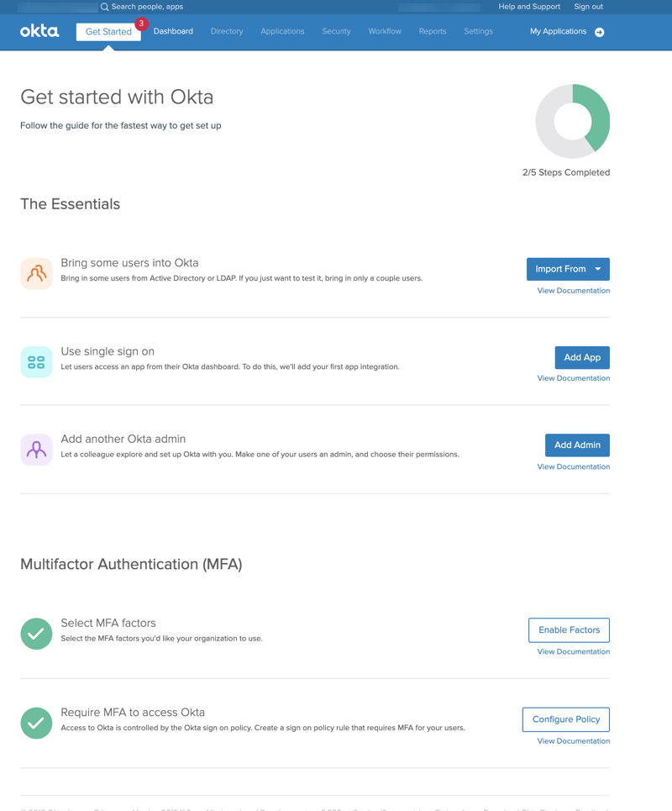The width and height of the screenshot is (672, 811).
Task: Click the green check beside Select MFA factors
Action: [x=36, y=634]
